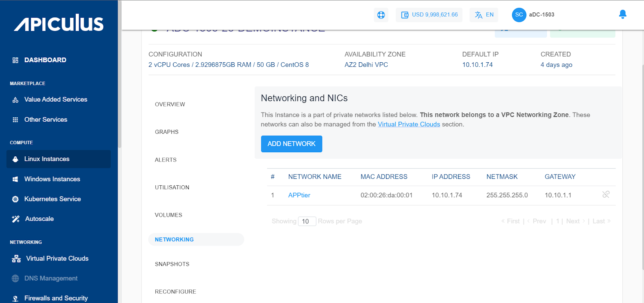Open Firewalls and Security
The image size is (644, 303).
pyautogui.click(x=56, y=298)
